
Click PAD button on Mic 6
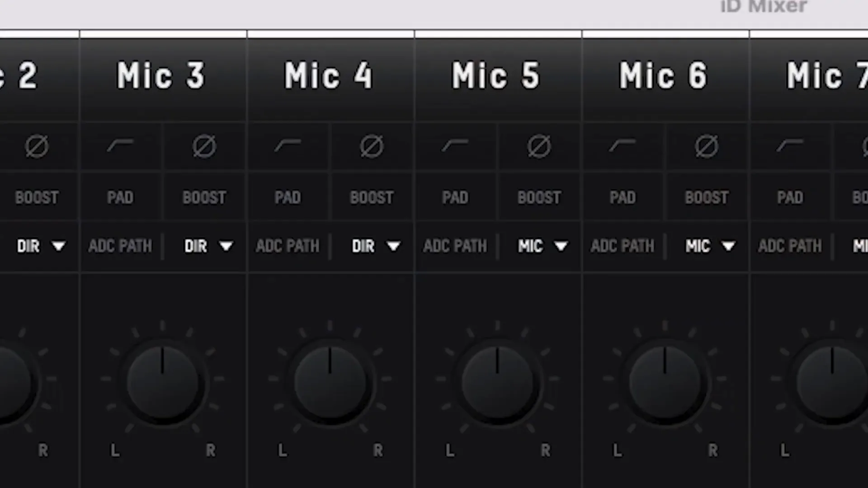(x=623, y=197)
